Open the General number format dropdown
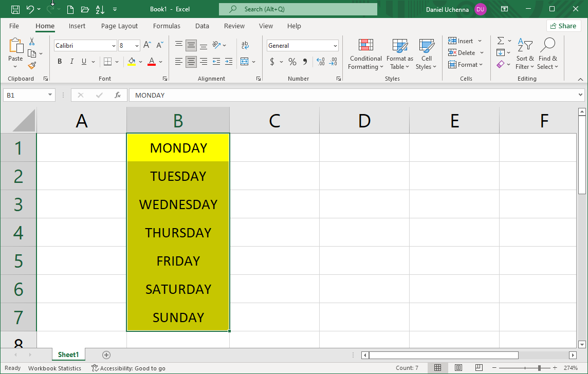Image resolution: width=588 pixels, height=374 pixels. [x=335, y=46]
